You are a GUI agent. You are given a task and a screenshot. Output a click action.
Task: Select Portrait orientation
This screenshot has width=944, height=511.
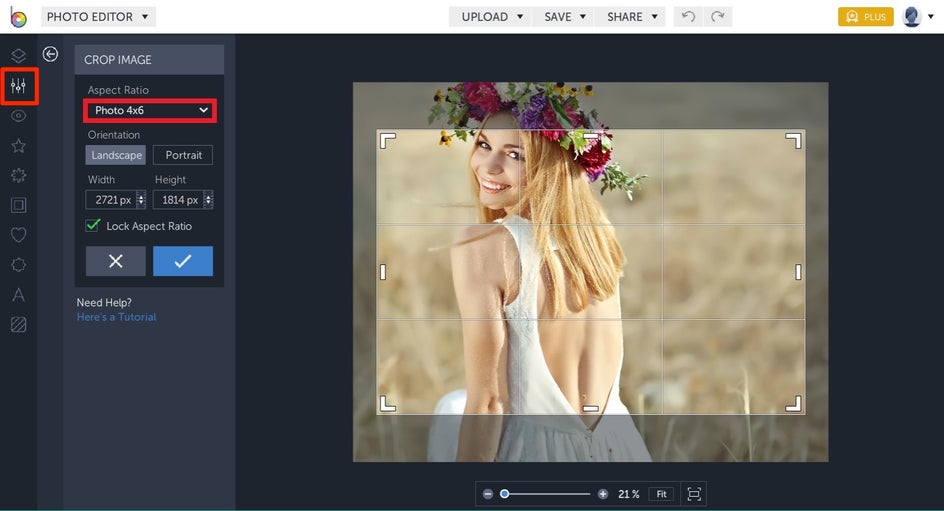183,155
